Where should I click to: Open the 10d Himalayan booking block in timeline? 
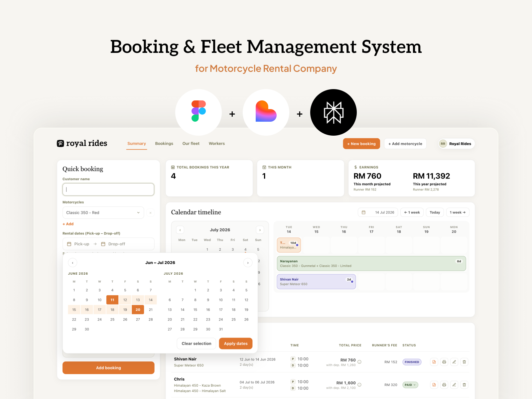click(289, 245)
